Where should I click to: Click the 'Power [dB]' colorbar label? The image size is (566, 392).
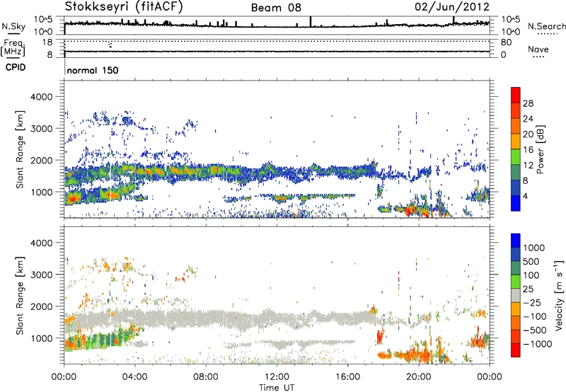[x=541, y=149]
